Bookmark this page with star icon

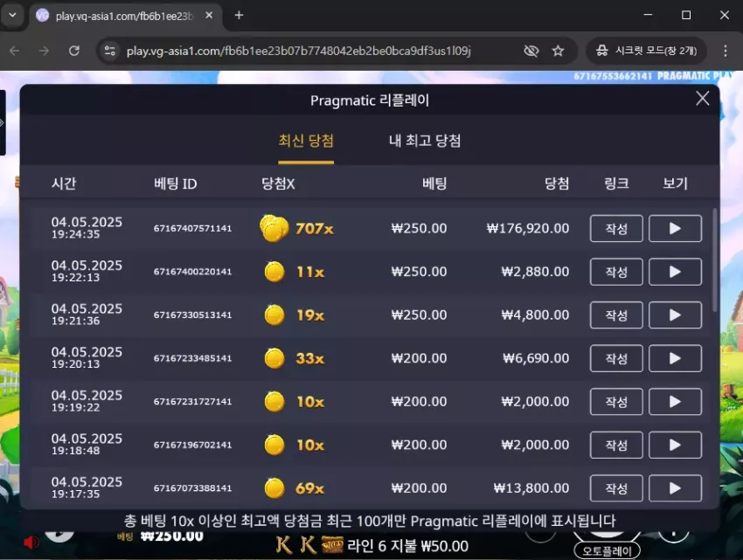558,51
